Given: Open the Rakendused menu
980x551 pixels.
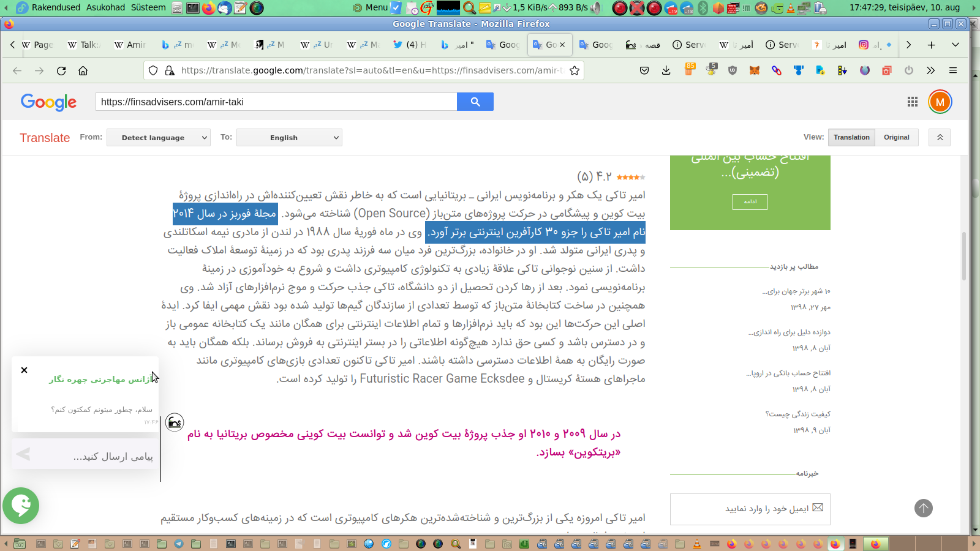Looking at the screenshot, I should click(56, 7).
